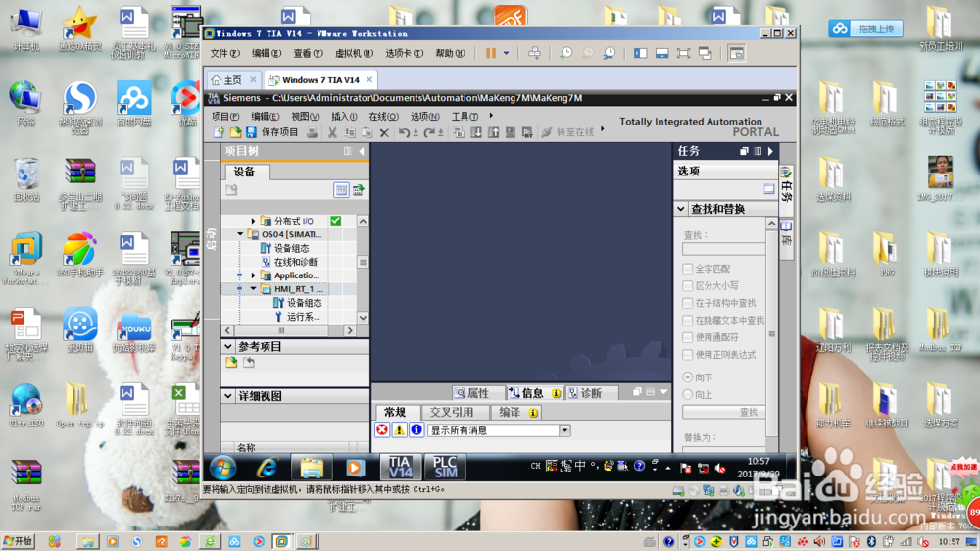Viewport: 980px width, 551px height.
Task: Collapse project tree with left arrow
Action: (x=362, y=151)
